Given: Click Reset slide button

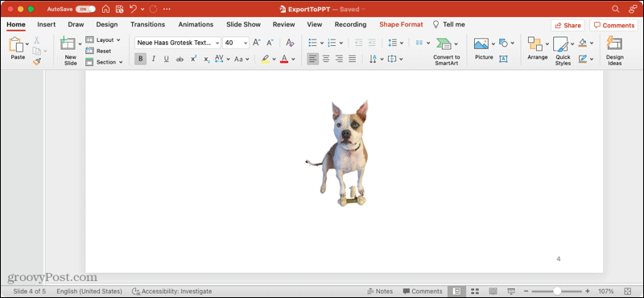Looking at the screenshot, I should coord(98,51).
